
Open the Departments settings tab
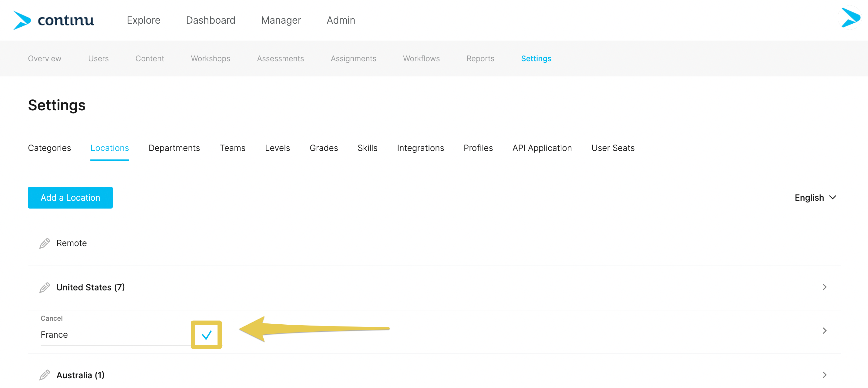point(174,148)
